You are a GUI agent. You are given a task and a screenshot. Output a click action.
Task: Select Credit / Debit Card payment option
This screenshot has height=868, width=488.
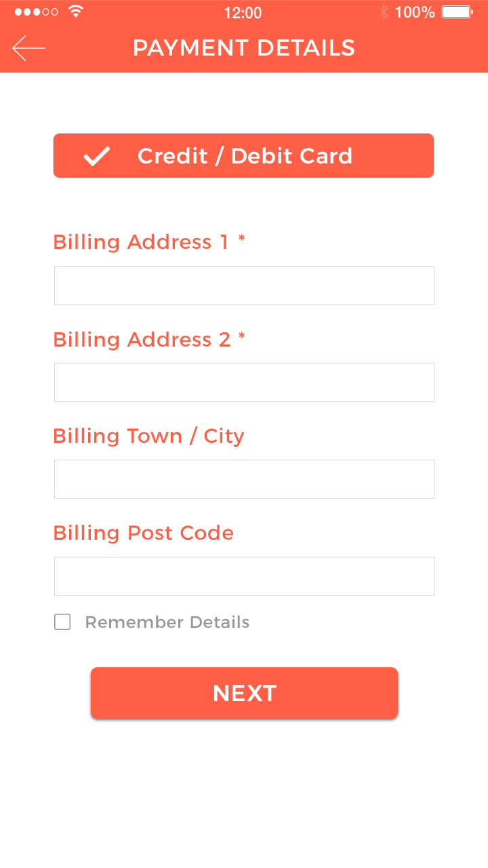[243, 156]
